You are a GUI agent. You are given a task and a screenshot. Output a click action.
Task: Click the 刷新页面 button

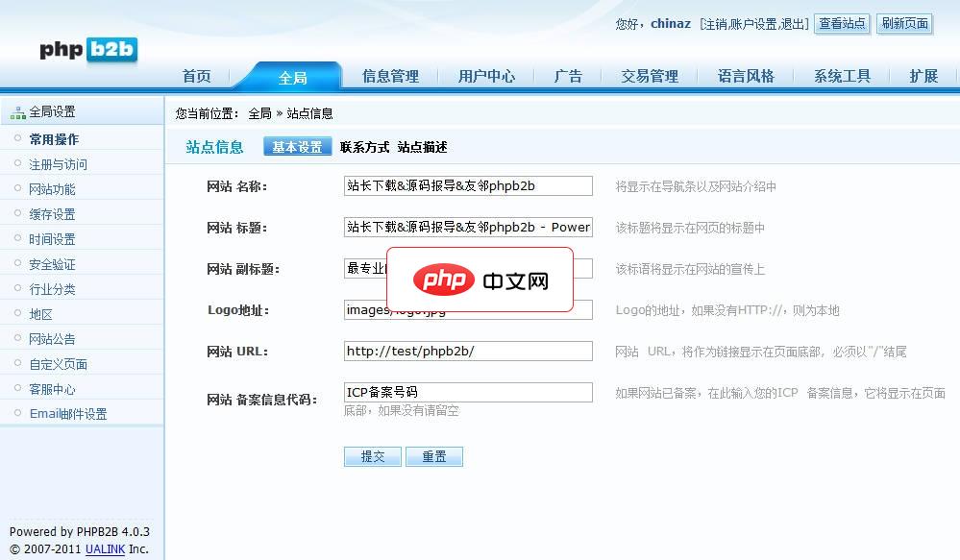coord(903,24)
